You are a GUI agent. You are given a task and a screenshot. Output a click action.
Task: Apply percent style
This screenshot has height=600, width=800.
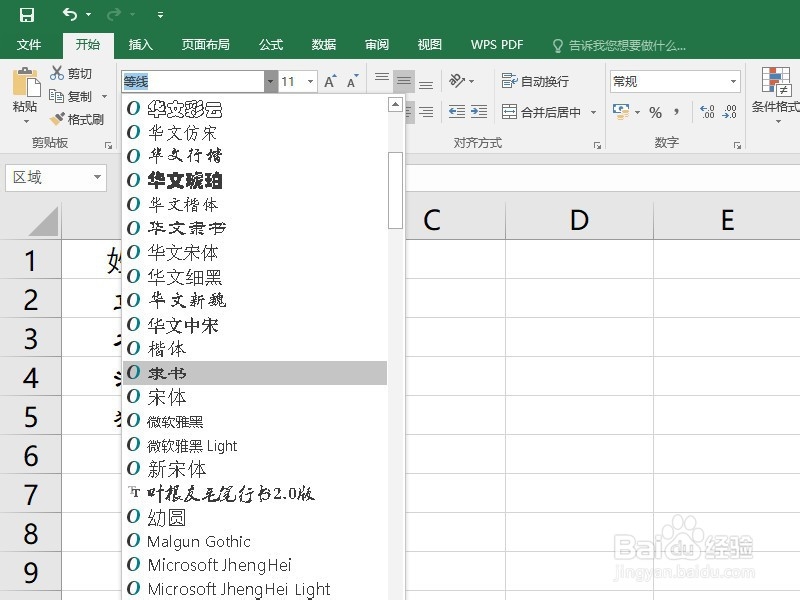tap(656, 112)
